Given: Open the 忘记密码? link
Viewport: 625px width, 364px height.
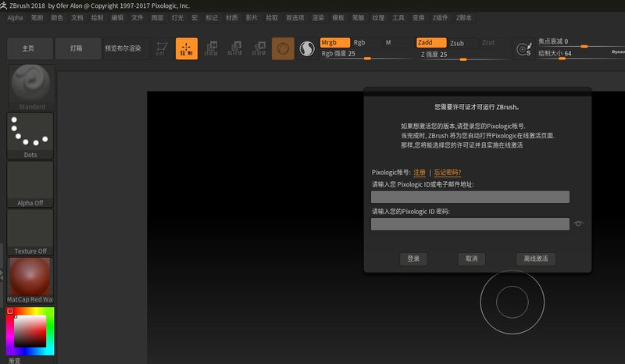Looking at the screenshot, I should (447, 172).
